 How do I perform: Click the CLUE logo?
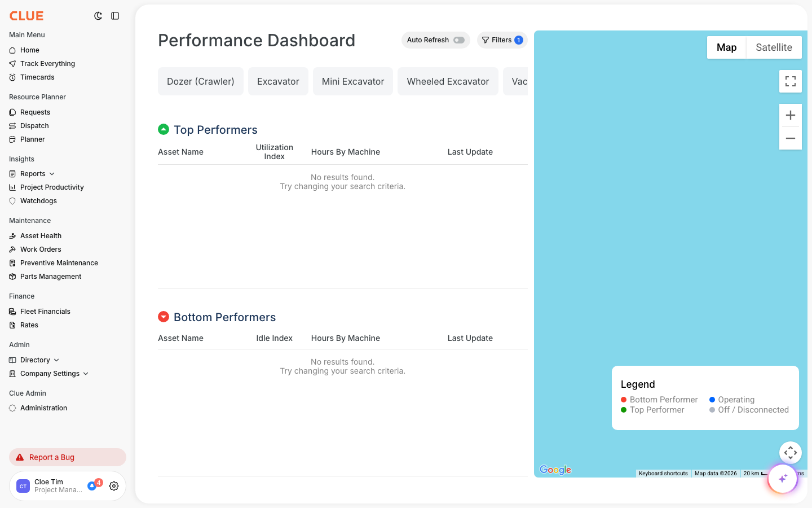tap(27, 16)
